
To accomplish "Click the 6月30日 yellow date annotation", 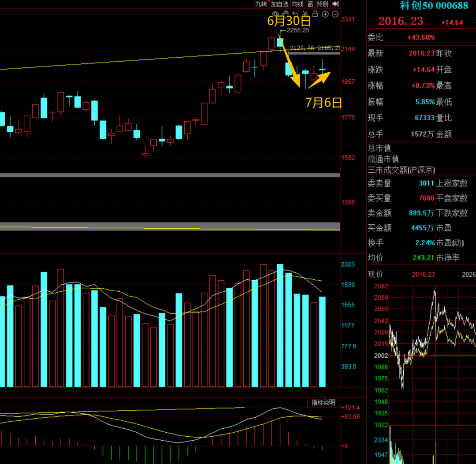I will [289, 21].
